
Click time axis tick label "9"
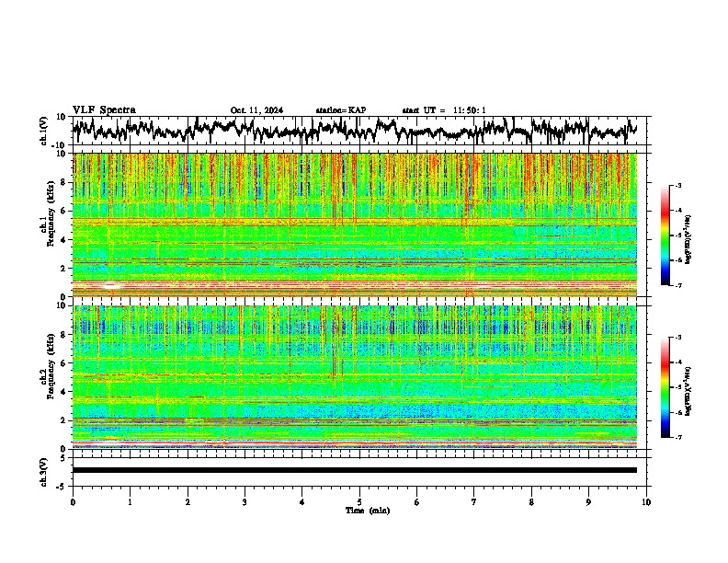coord(588,502)
